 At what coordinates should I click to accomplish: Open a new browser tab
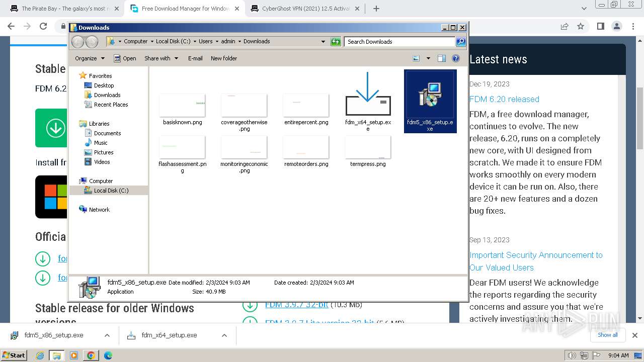coord(376,9)
